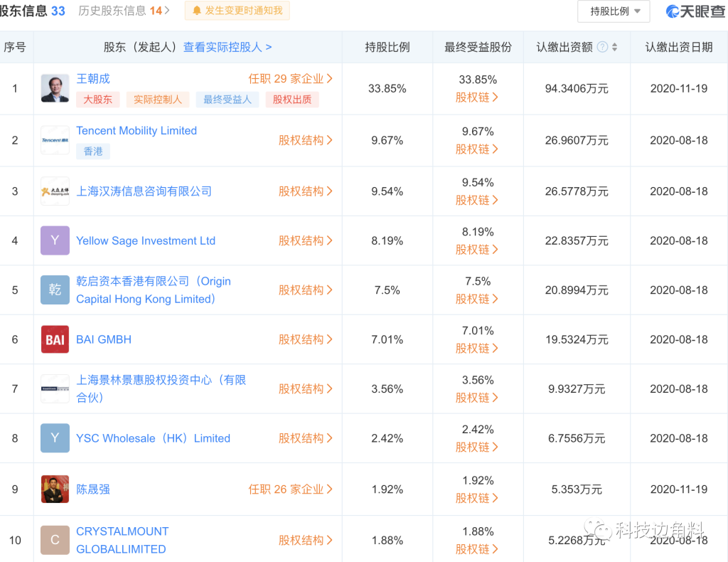Open 陈晟强 profile photo

pos(55,489)
